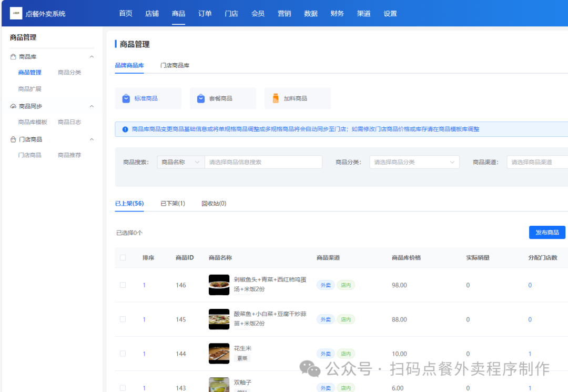The image size is (568, 392).
Task: Check the box for product 143
Action: pyautogui.click(x=123, y=388)
